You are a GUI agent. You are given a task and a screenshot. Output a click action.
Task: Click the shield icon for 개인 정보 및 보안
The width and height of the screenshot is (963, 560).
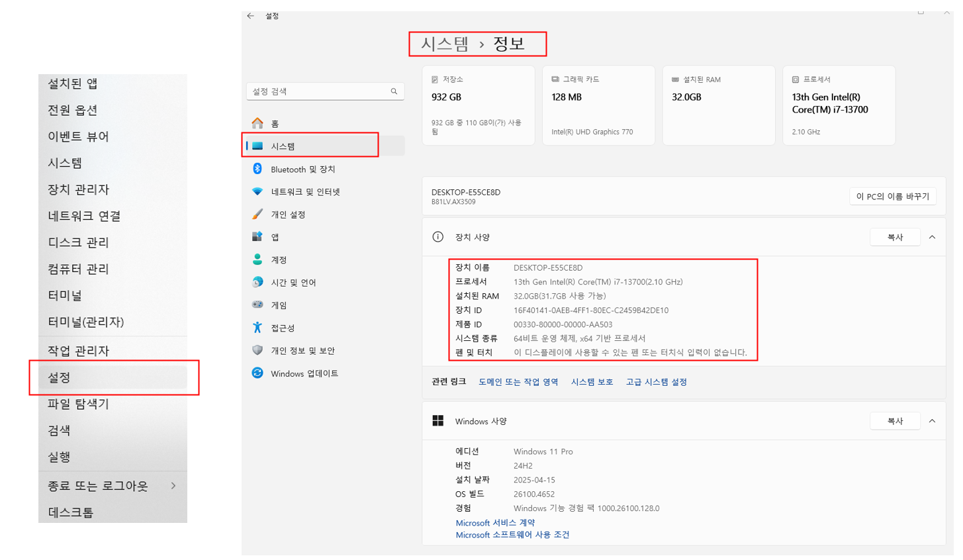click(257, 350)
